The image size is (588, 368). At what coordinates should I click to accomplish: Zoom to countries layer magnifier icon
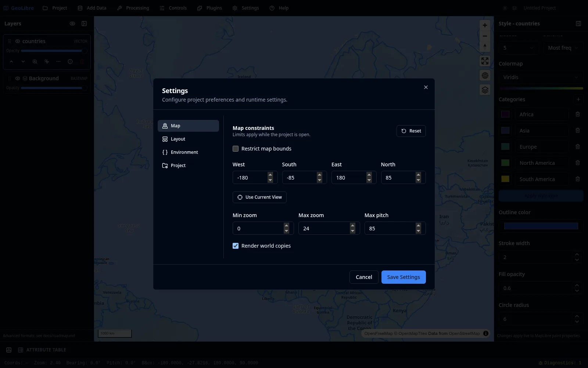pos(35,61)
